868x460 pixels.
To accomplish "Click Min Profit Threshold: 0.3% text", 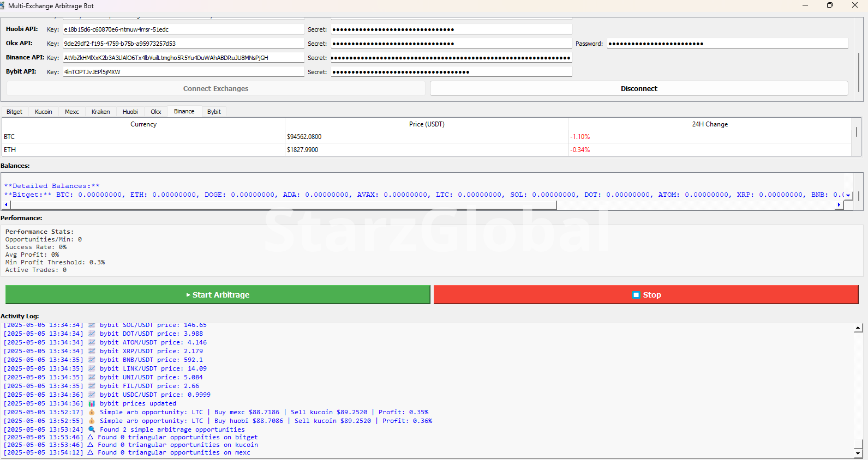I will tap(55, 262).
